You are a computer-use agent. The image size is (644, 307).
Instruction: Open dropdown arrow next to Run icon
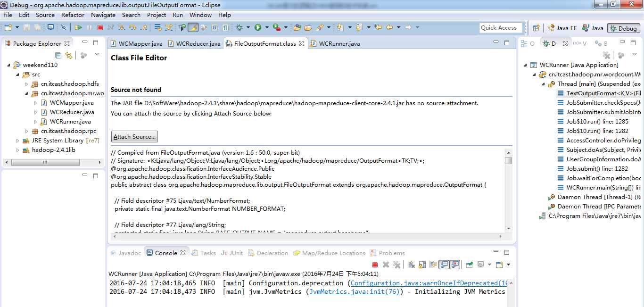[267, 28]
